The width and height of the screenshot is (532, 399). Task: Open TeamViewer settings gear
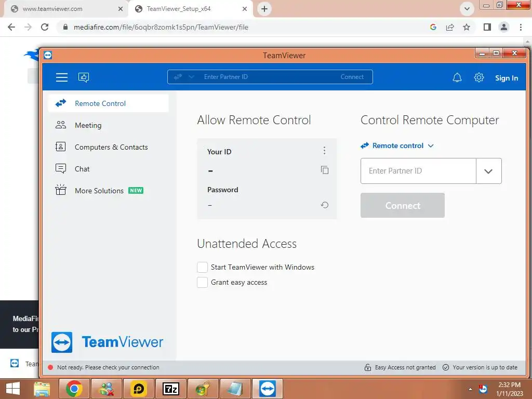pyautogui.click(x=478, y=78)
